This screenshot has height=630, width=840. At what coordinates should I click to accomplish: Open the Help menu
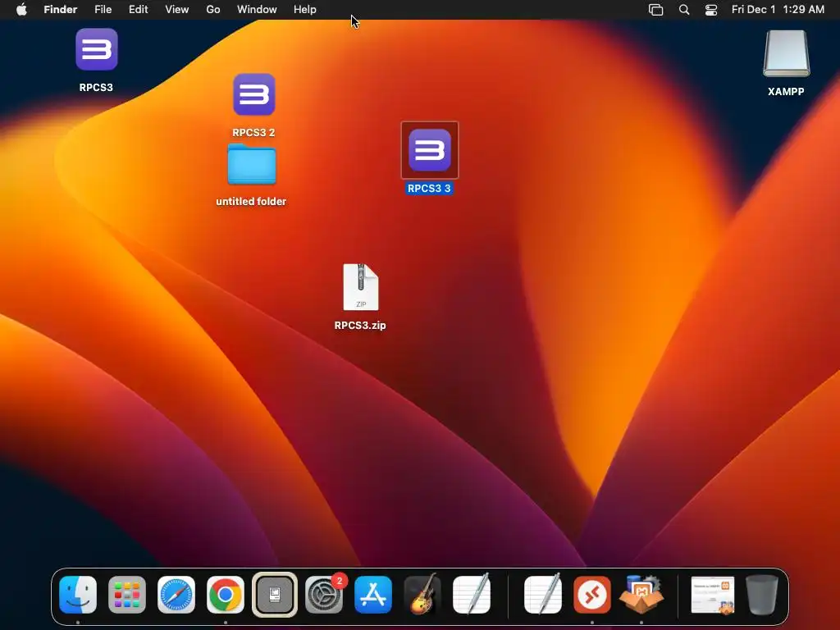point(305,10)
